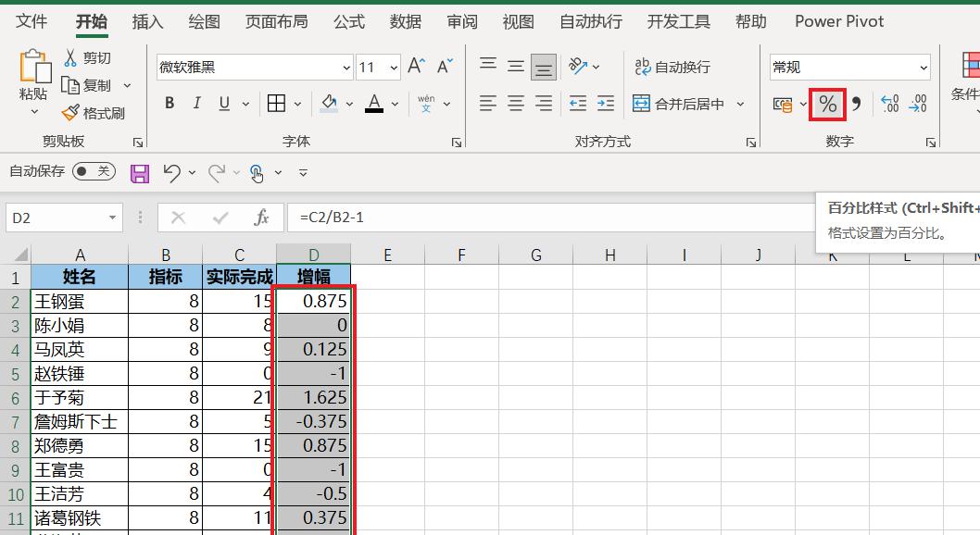Switch to the 插入 insert tab
This screenshot has height=535, width=980.
[147, 21]
